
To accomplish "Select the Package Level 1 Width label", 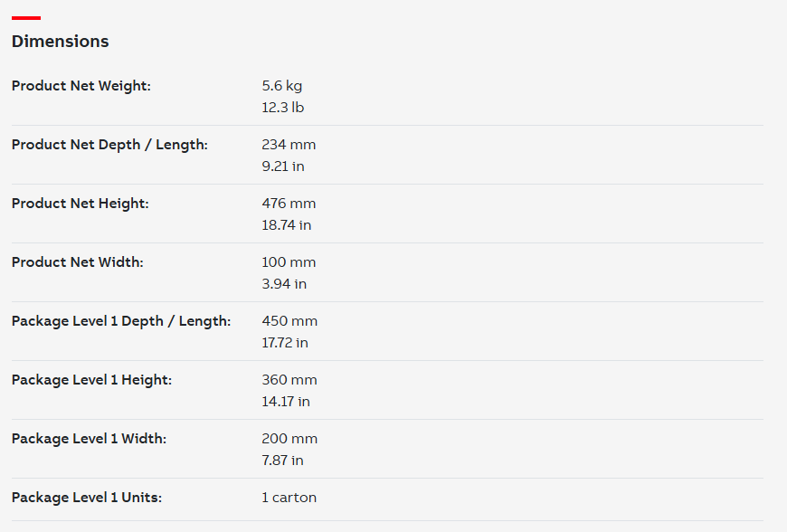I will point(90,438).
